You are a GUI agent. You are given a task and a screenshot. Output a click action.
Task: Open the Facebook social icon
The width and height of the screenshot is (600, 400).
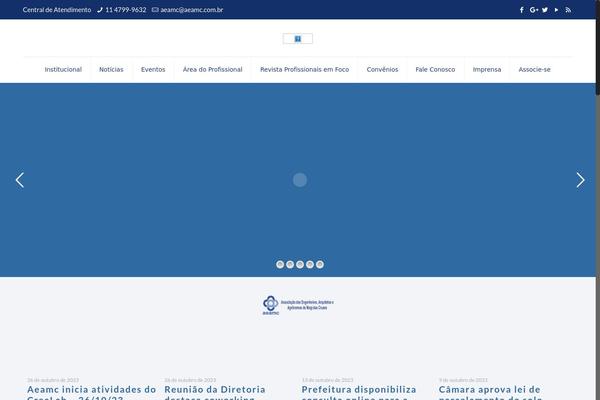click(522, 10)
